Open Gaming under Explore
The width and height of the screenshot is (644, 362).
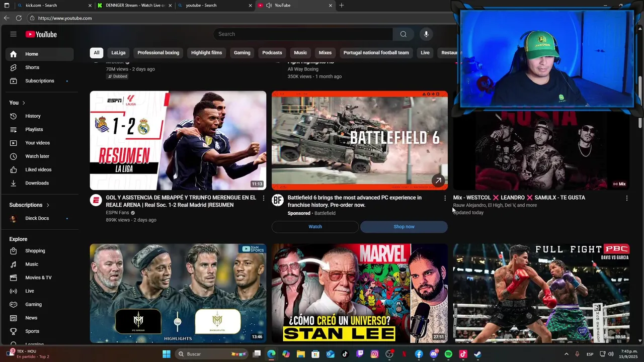tap(40, 304)
